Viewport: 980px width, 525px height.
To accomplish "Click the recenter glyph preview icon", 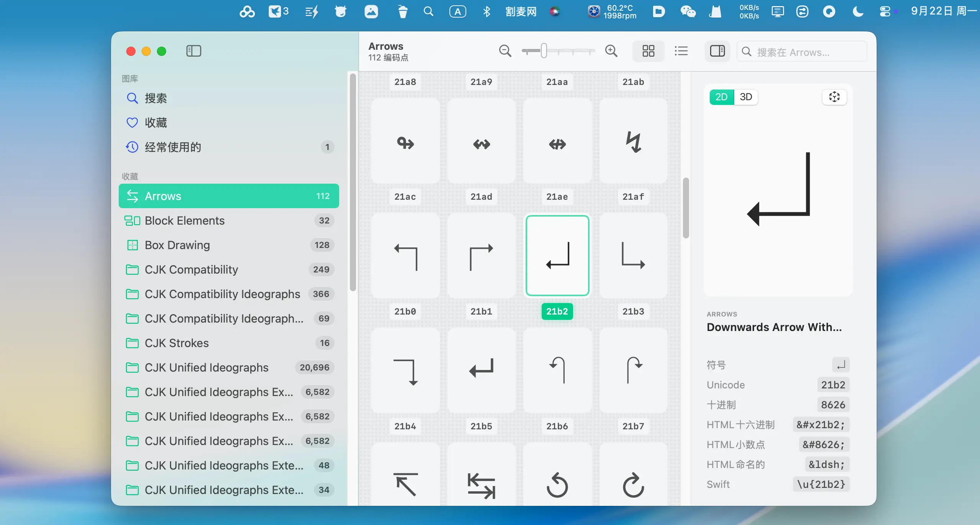I will pos(834,97).
